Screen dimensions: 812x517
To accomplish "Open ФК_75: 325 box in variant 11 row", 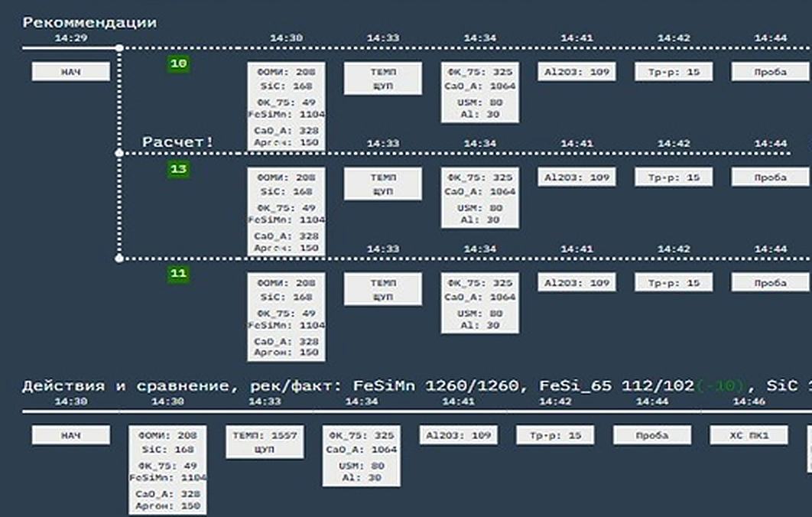I will (x=480, y=304).
